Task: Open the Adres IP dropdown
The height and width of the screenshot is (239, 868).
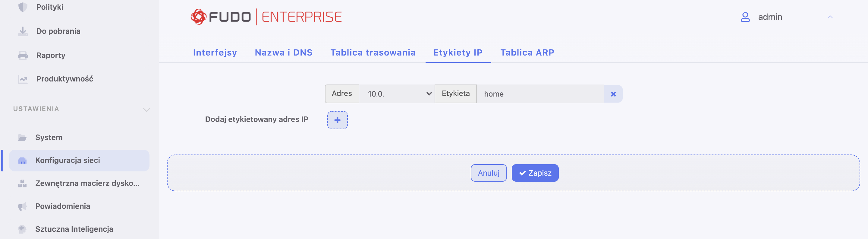Action: click(x=397, y=94)
